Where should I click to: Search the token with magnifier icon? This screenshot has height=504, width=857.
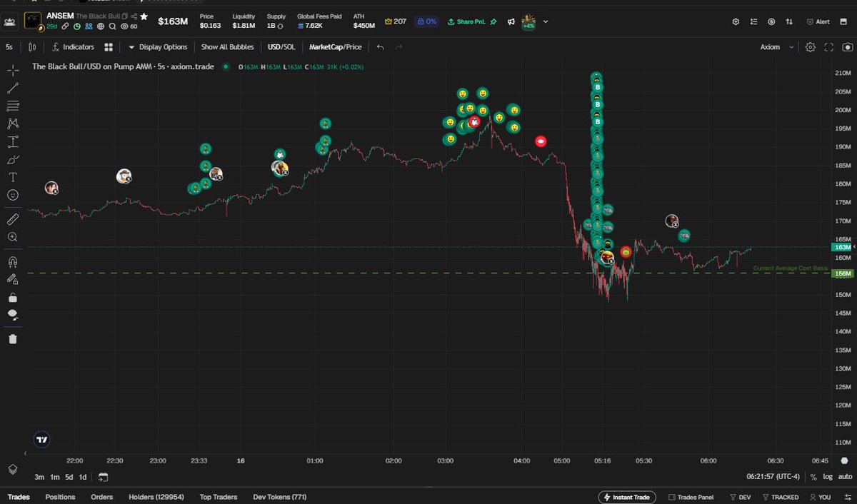pyautogui.click(x=113, y=26)
